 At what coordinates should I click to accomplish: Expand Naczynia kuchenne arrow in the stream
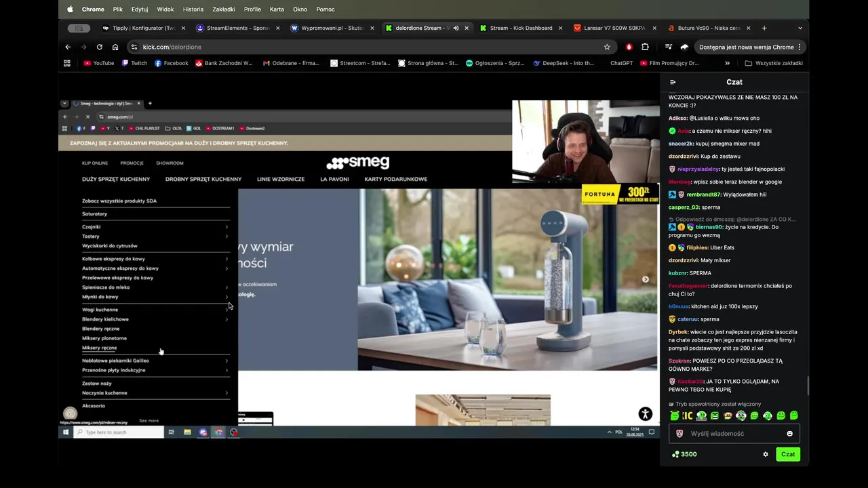[x=226, y=393]
